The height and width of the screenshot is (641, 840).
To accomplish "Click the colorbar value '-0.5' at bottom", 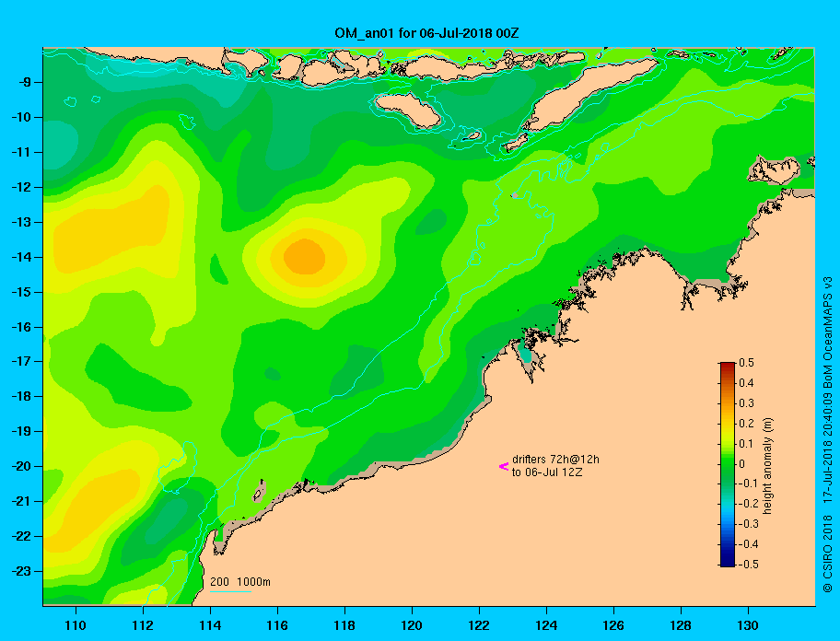I will point(749,565).
